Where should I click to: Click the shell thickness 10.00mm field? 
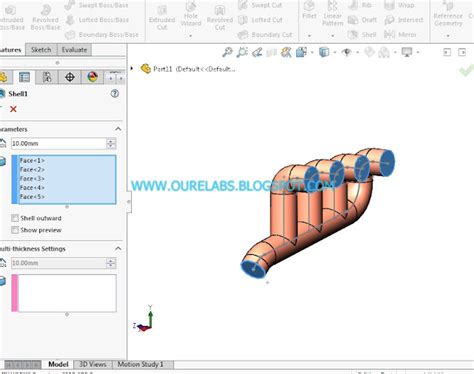(59, 144)
